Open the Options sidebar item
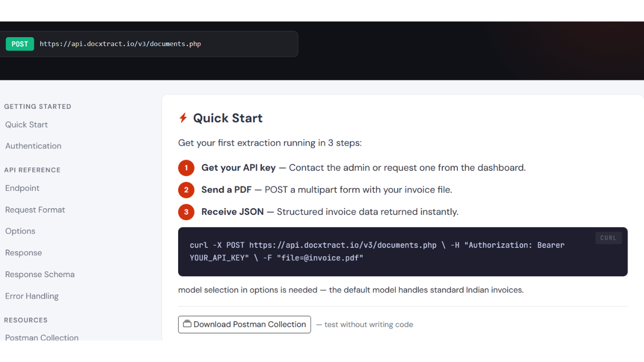The width and height of the screenshot is (644, 362). tap(20, 231)
